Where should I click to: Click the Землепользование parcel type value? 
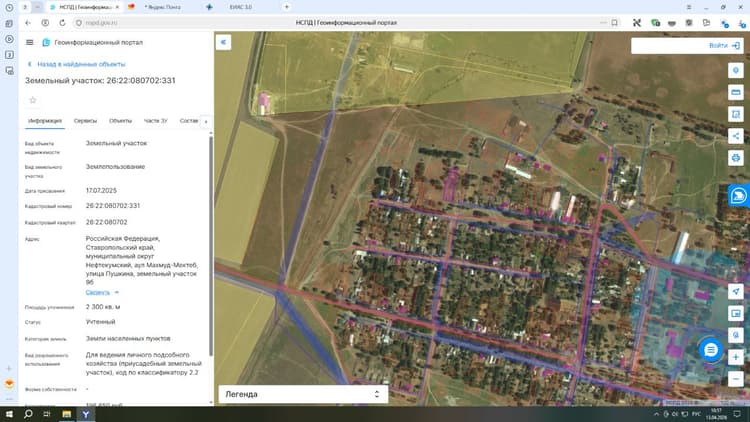(115, 167)
